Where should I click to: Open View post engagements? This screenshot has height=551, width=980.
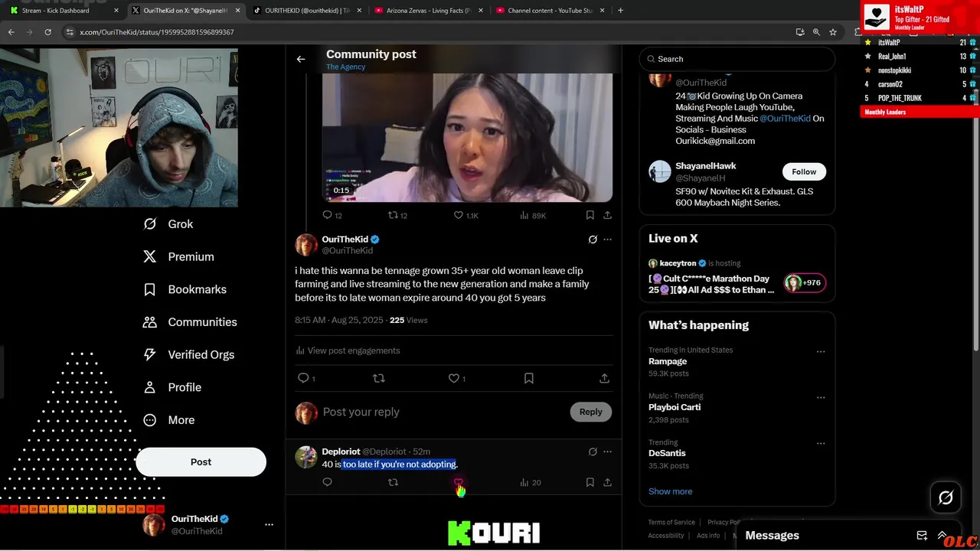(348, 350)
